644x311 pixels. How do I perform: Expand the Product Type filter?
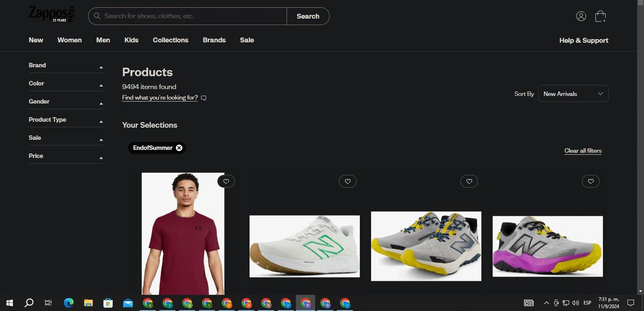click(66, 119)
